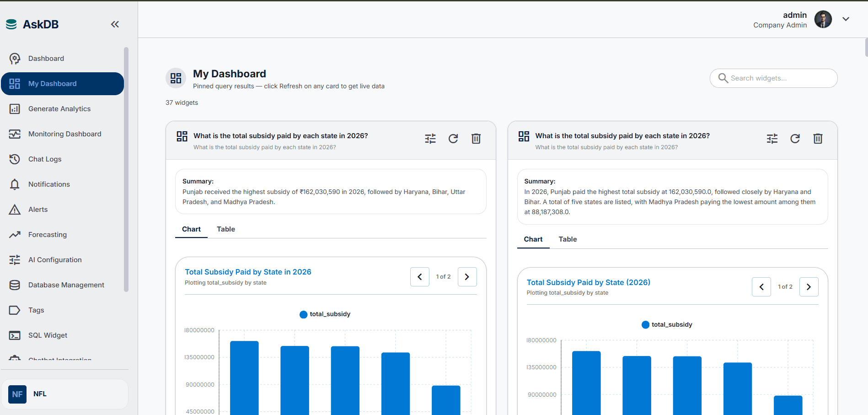The width and height of the screenshot is (868, 415).
Task: Toggle total_subsidy legend in right chart
Action: click(667, 324)
